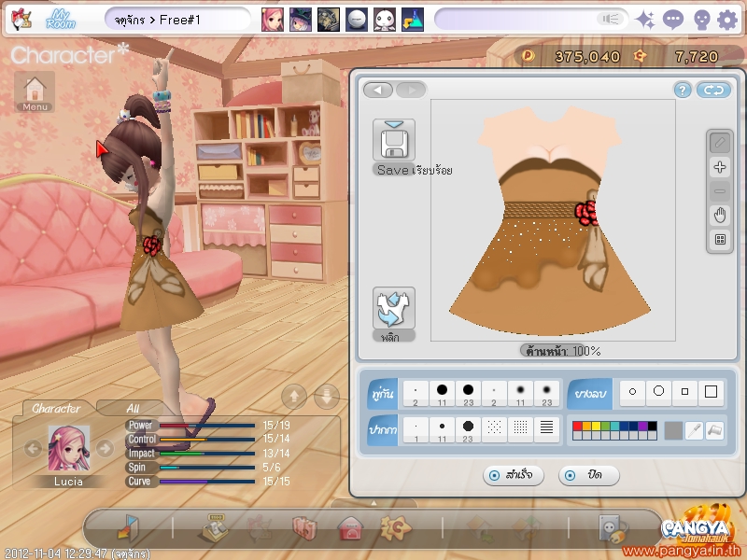This screenshot has width=747, height=560.
Task: Pick the eyedropper color picker tool
Action: pos(694,431)
